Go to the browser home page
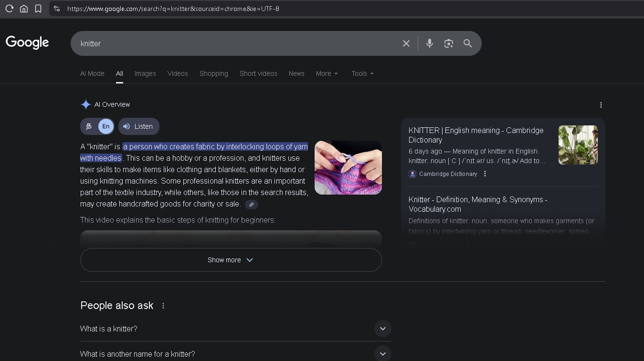Viewport: 644px width, 361px height. coord(24,9)
